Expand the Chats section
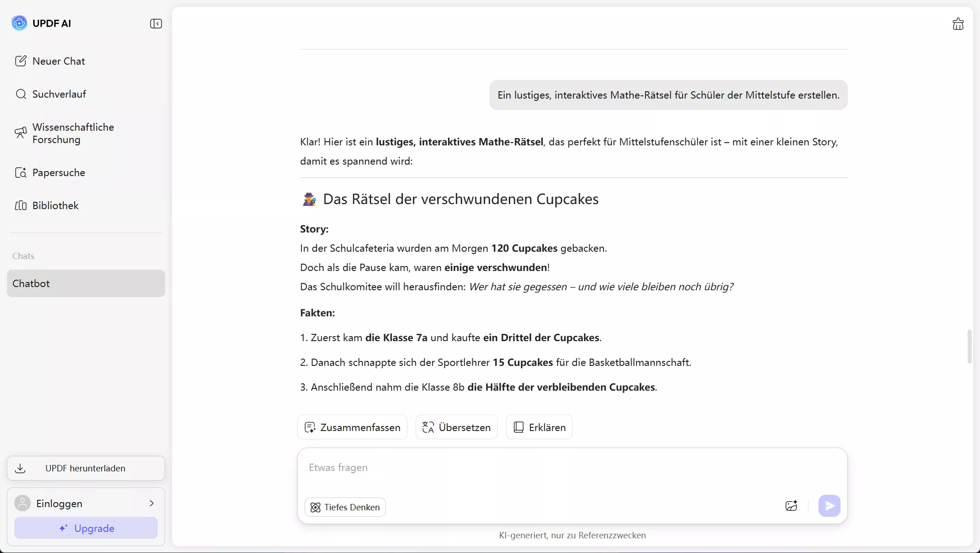Screen dimensions: 980x553 pos(23,256)
